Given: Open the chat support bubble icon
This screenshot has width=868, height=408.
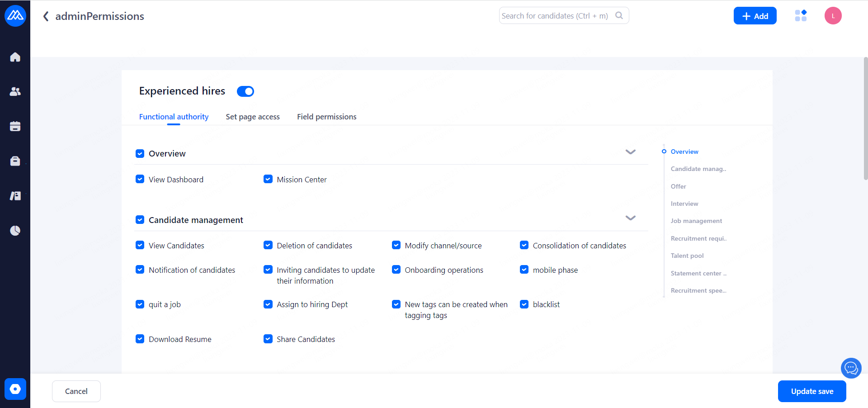Looking at the screenshot, I should pyautogui.click(x=851, y=368).
